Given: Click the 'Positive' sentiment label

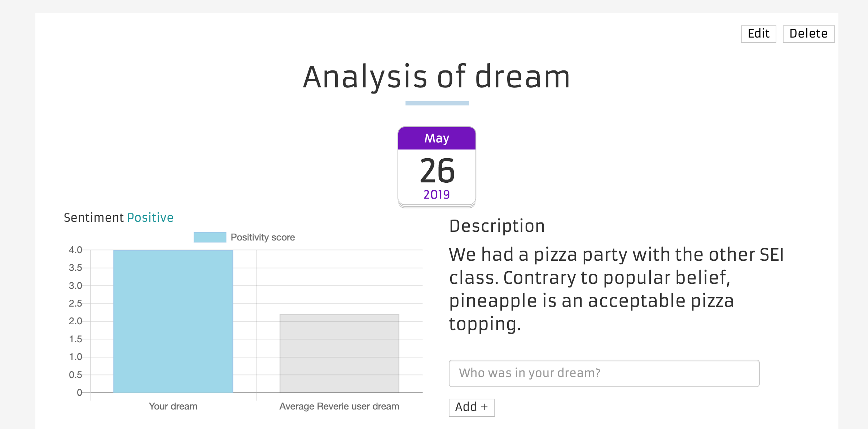Looking at the screenshot, I should coord(150,218).
